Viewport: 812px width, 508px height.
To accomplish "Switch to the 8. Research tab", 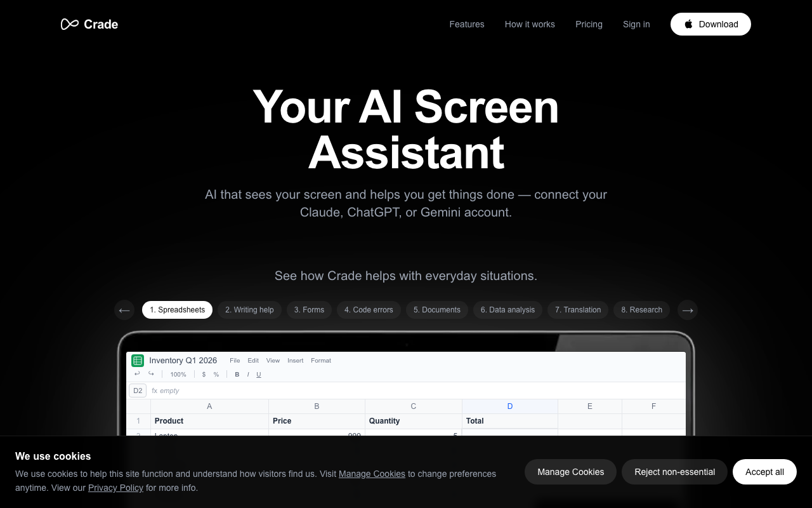I will [x=641, y=310].
